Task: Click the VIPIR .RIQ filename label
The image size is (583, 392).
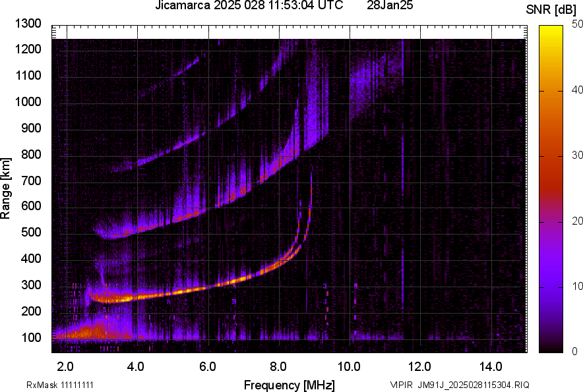Action: click(x=459, y=385)
